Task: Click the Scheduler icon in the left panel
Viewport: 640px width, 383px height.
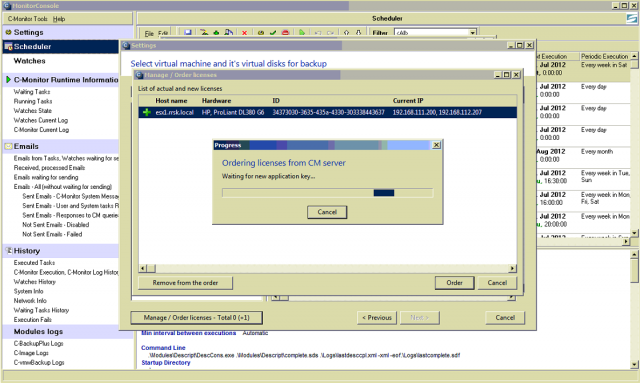Action: tap(8, 47)
